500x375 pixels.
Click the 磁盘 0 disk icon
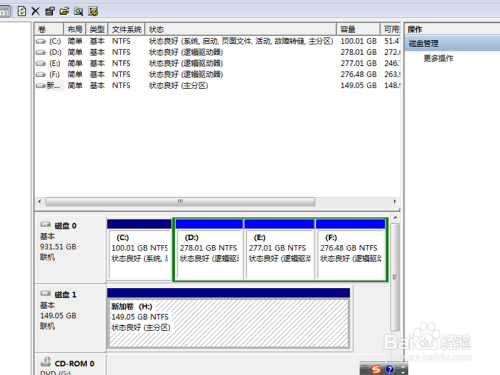coord(45,224)
